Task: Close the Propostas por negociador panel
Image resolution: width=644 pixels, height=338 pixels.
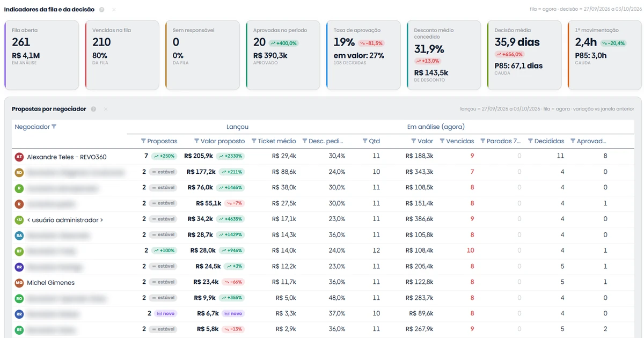Action: (x=106, y=109)
